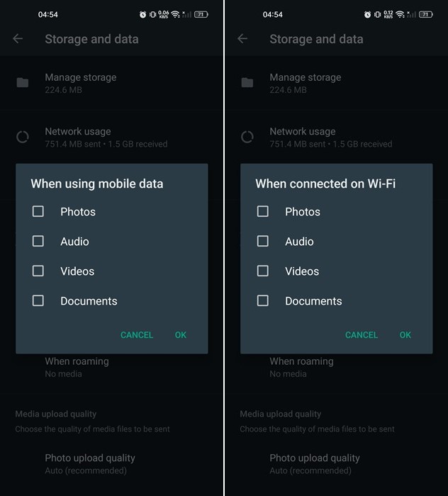
Task: Tap the battery indicator in the left status bar
Action: tap(201, 14)
